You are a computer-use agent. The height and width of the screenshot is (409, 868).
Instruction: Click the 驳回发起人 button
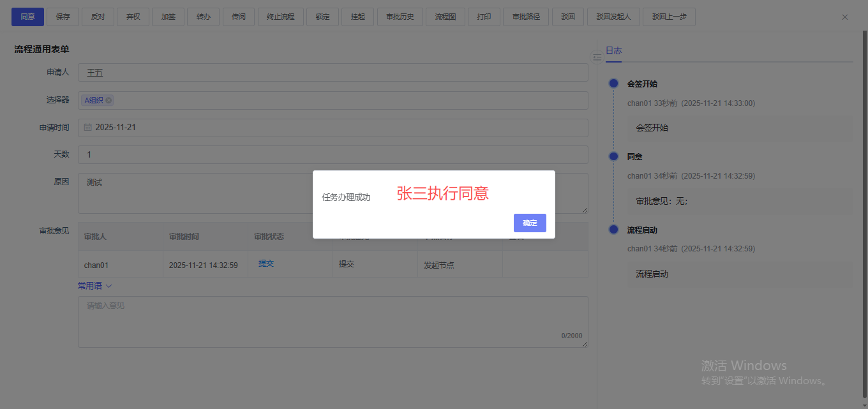tap(613, 17)
